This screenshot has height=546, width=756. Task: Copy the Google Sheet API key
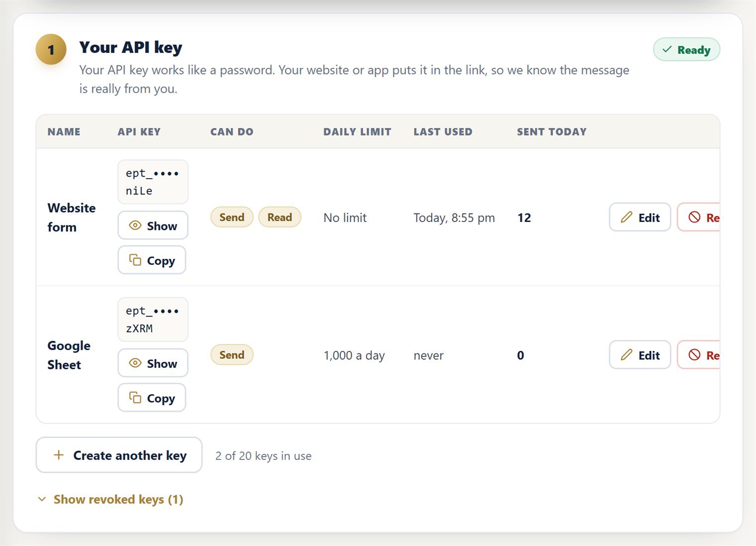click(x=152, y=398)
